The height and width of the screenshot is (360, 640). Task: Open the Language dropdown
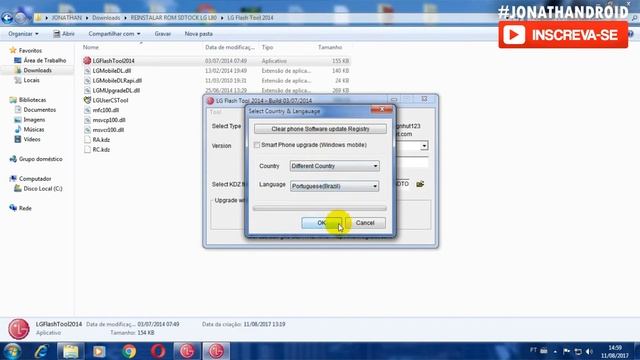click(335, 186)
